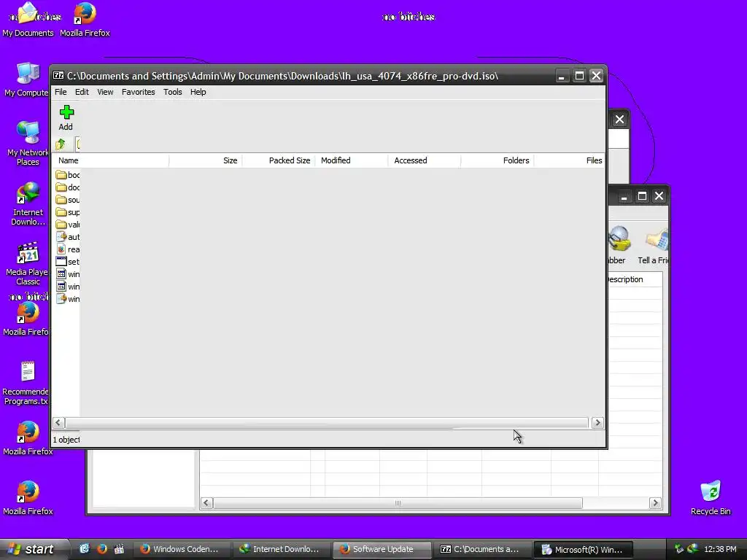Select the folder starting with "sup"
This screenshot has width=747, height=560.
(68, 212)
